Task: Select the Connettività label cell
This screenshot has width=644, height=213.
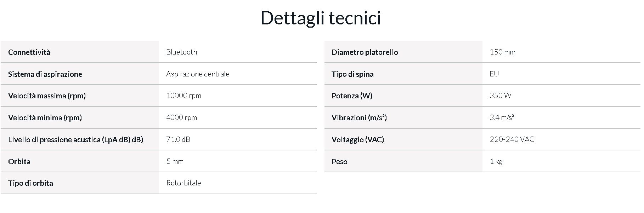Action: (80, 52)
